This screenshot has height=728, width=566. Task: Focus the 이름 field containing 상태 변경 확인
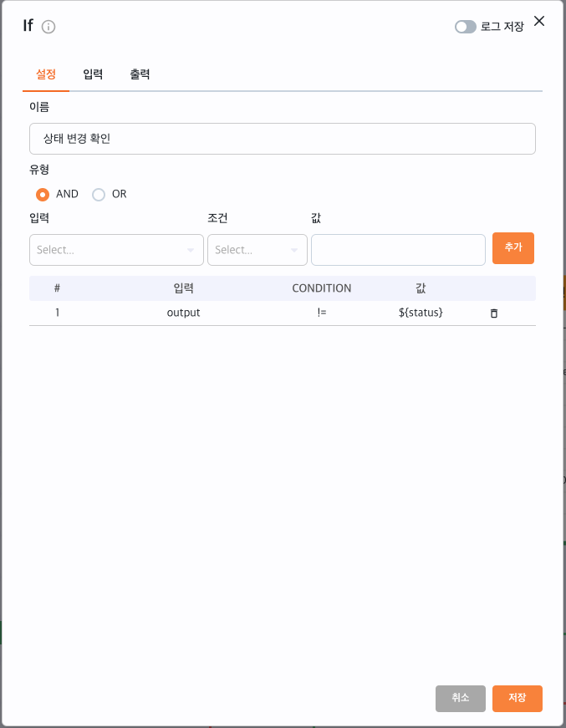[283, 139]
